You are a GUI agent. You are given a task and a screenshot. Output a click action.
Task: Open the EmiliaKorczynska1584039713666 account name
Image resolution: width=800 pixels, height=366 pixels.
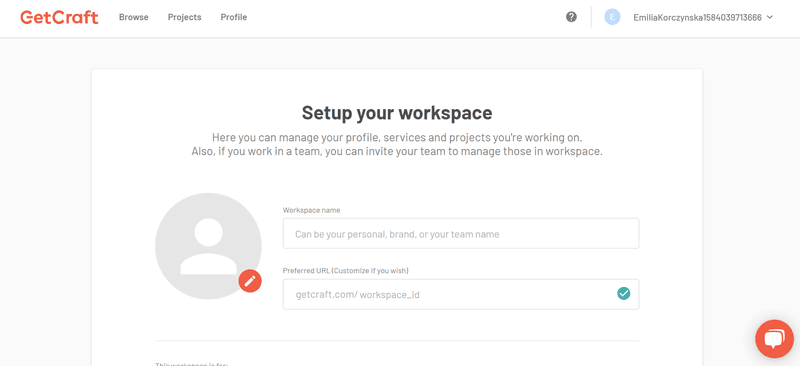(697, 17)
